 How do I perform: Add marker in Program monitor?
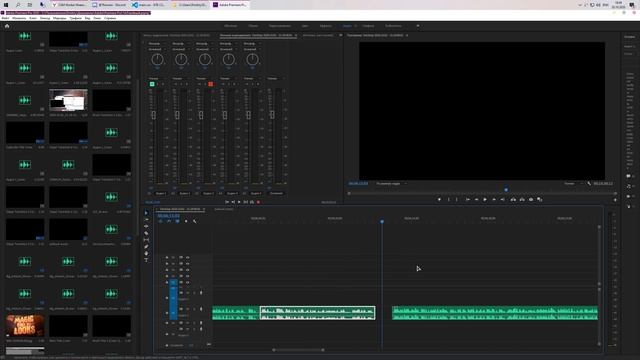point(439,200)
